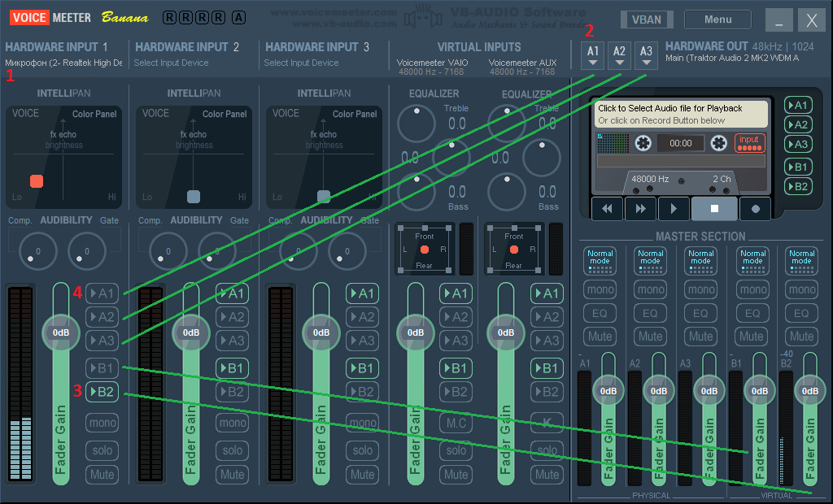833x504 pixels.
Task: Click Hardware Input 1 Comp knob
Action: 37,250
